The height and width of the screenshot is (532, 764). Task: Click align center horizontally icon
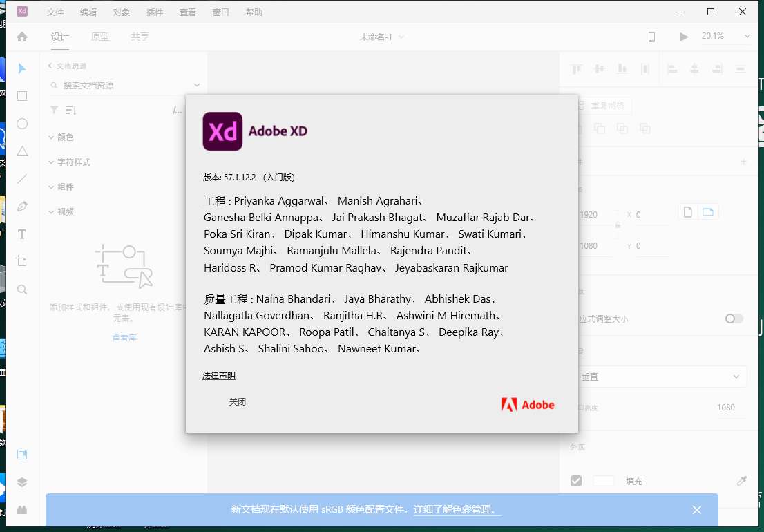694,69
